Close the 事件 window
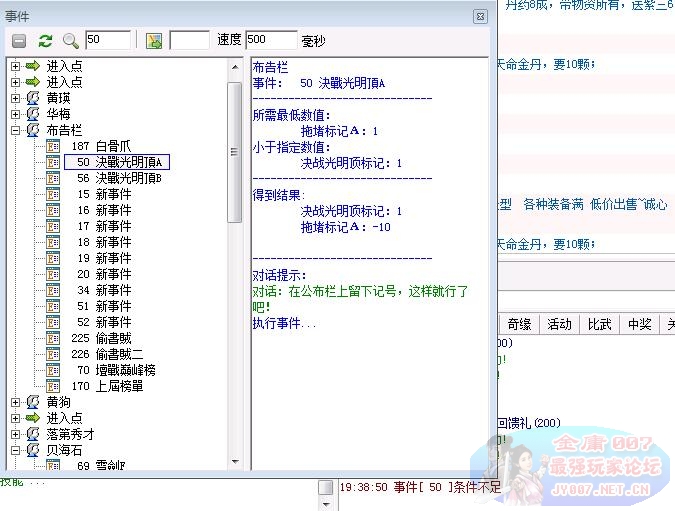The width and height of the screenshot is (675, 511). pyautogui.click(x=480, y=16)
